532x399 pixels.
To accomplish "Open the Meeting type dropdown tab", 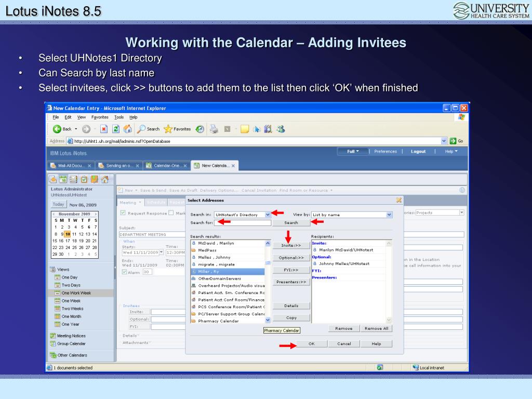I will click(x=130, y=203).
